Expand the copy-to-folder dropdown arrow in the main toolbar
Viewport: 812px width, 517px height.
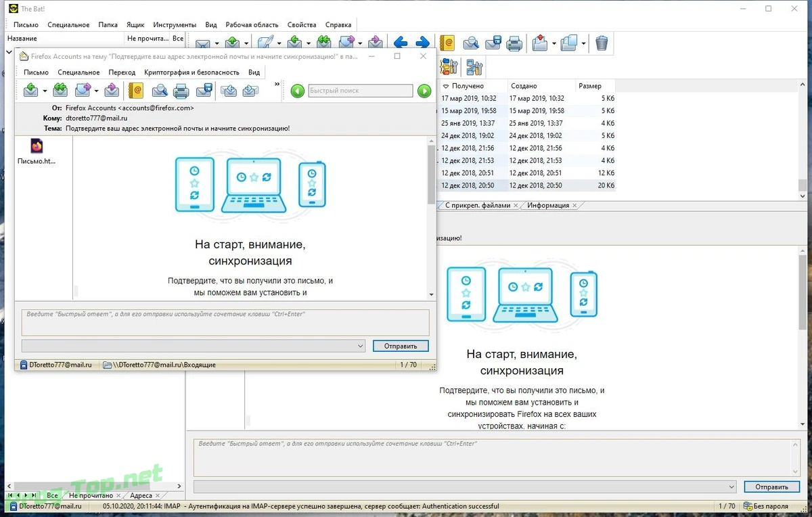click(583, 44)
